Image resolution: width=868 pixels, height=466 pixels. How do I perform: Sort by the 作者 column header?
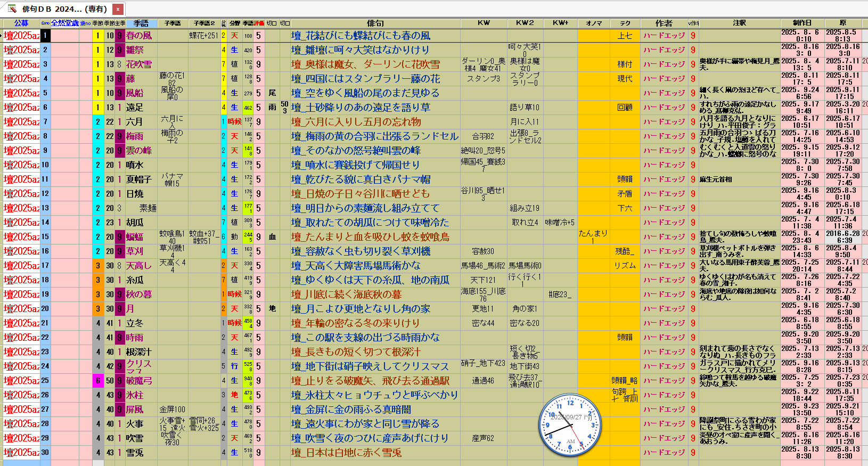[664, 23]
